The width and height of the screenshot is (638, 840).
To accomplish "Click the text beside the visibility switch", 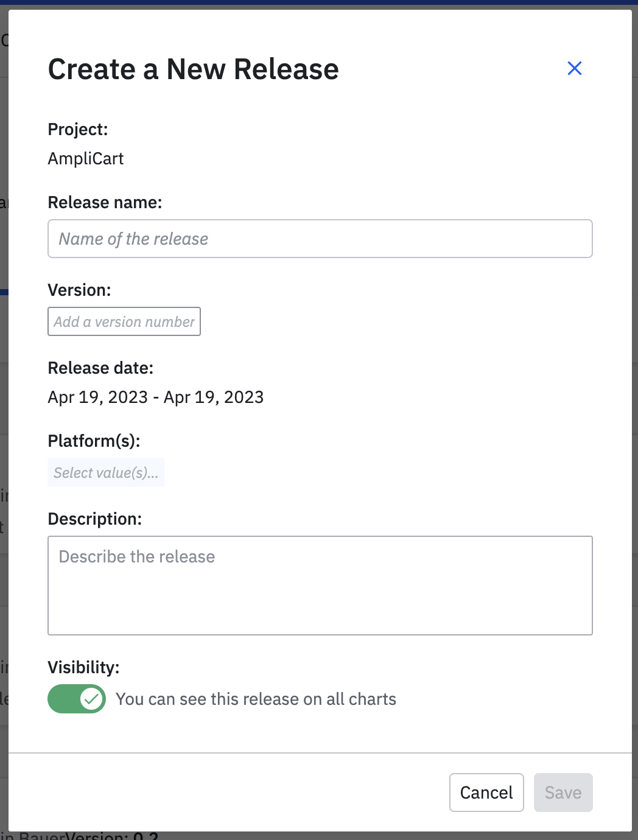I will coord(256,699).
